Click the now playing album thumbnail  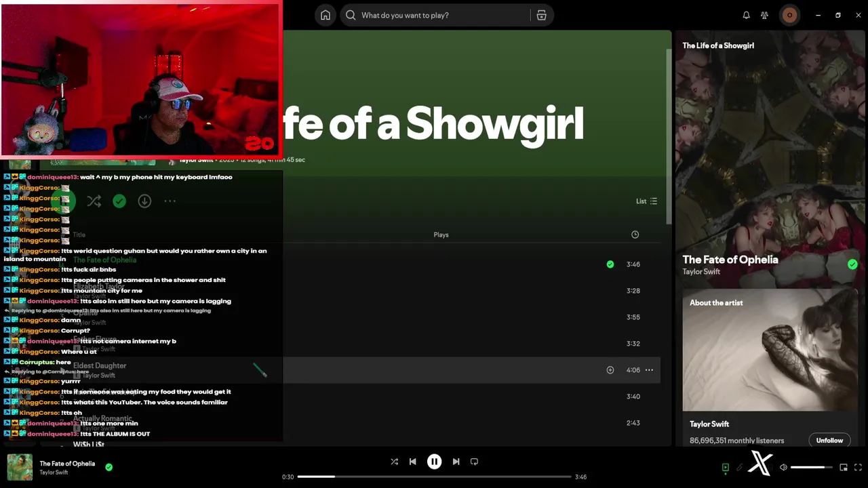coord(20,467)
